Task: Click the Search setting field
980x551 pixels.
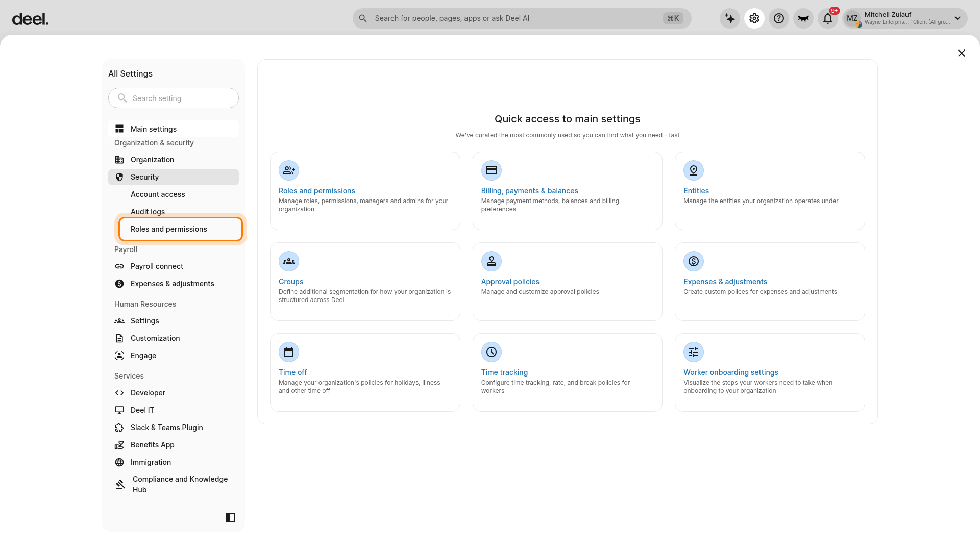Action: (174, 98)
